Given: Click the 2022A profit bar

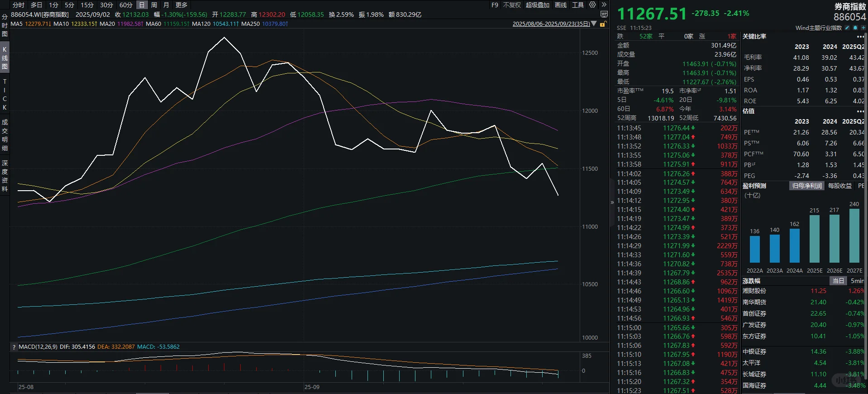Looking at the screenshot, I should point(755,250).
